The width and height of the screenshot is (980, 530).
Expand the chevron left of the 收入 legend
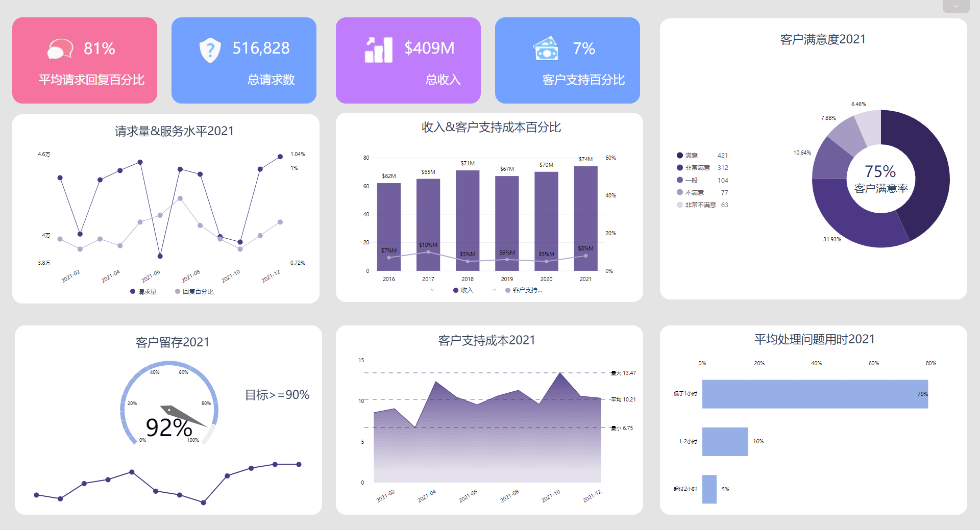pyautogui.click(x=432, y=290)
